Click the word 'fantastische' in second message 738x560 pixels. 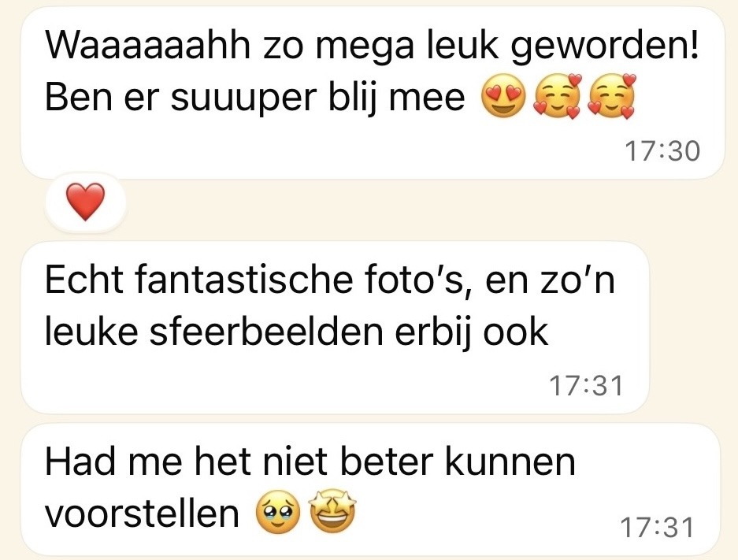click(244, 280)
